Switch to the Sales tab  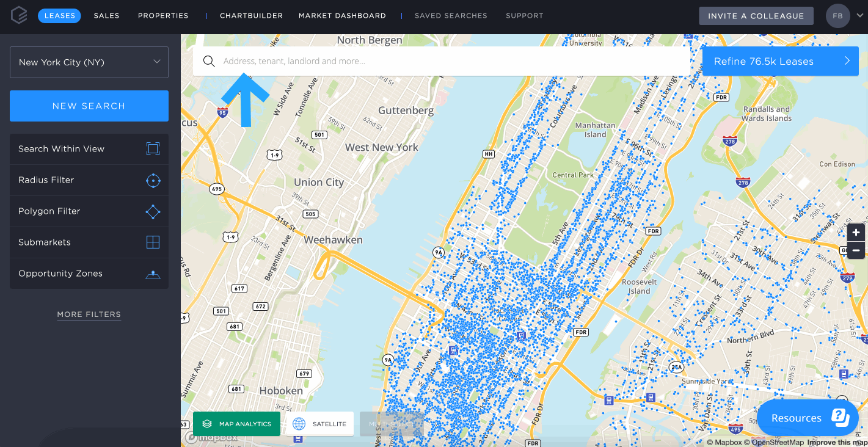[x=107, y=16]
